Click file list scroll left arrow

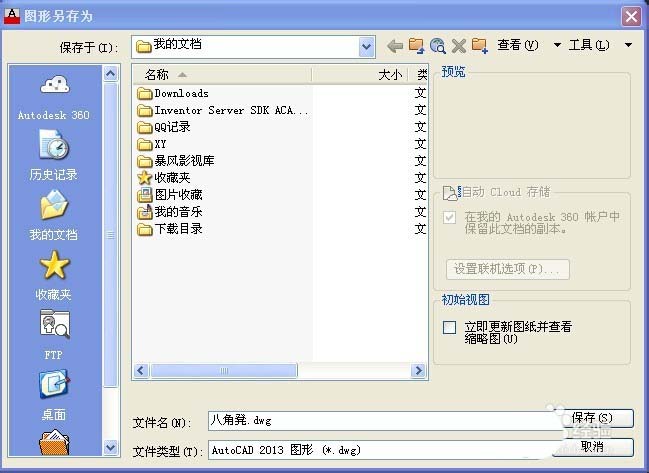click(x=141, y=370)
